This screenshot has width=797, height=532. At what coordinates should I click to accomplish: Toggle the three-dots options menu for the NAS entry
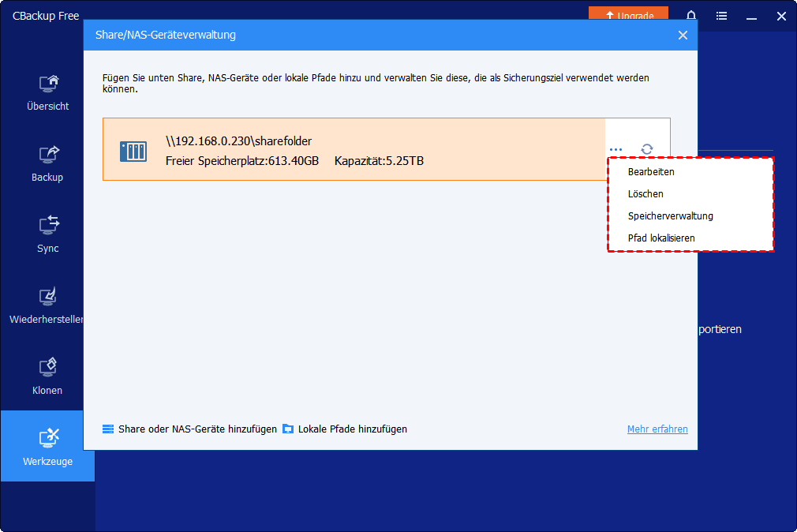(x=616, y=149)
